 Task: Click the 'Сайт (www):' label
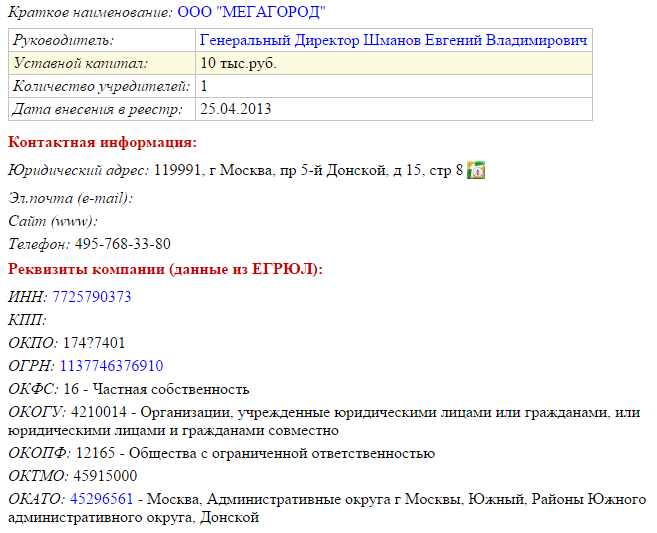click(x=53, y=221)
